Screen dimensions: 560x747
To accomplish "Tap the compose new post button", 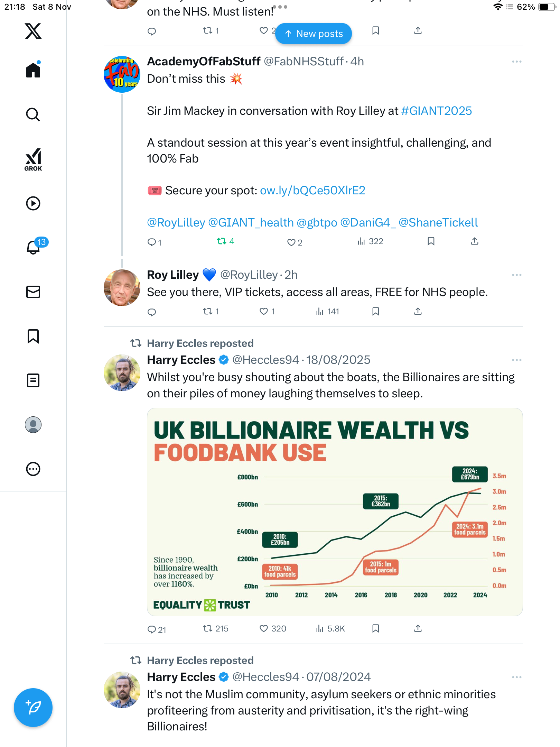I will coord(33,707).
